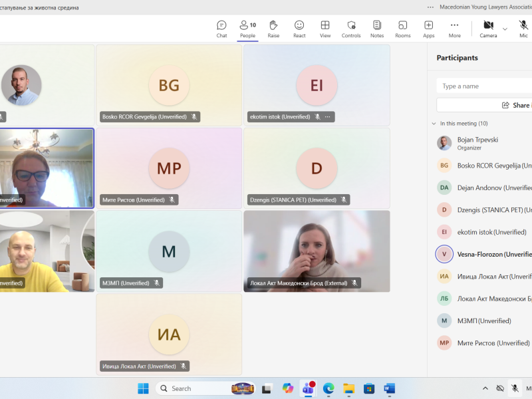Open the Controls menu
This screenshot has width=532, height=399.
pyautogui.click(x=351, y=29)
